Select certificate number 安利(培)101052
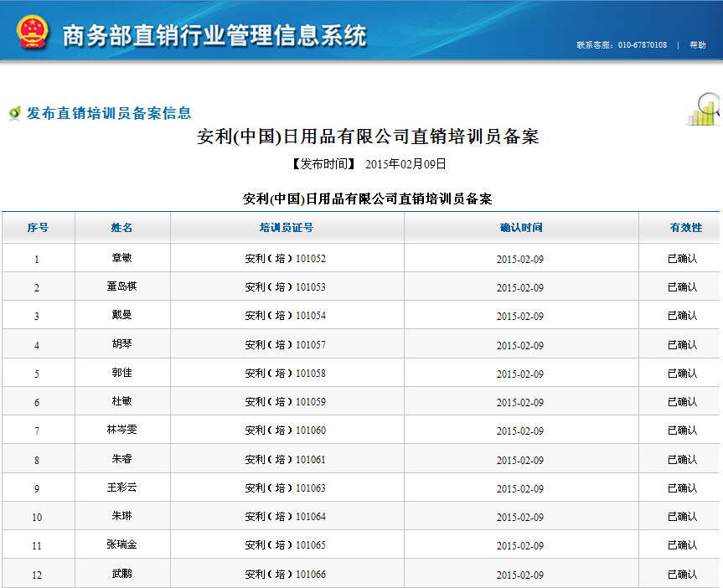The height and width of the screenshot is (588, 723). (x=285, y=259)
